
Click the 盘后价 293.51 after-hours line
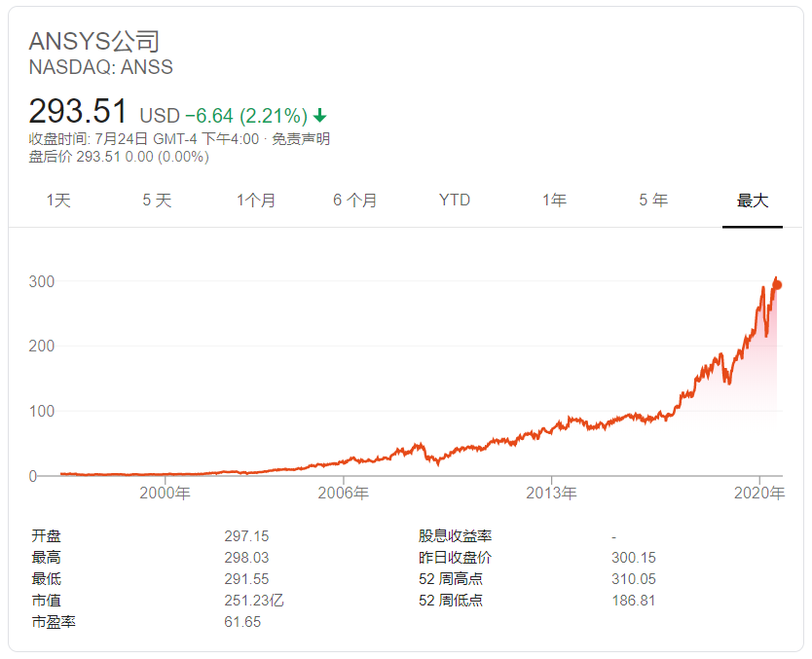(x=119, y=157)
